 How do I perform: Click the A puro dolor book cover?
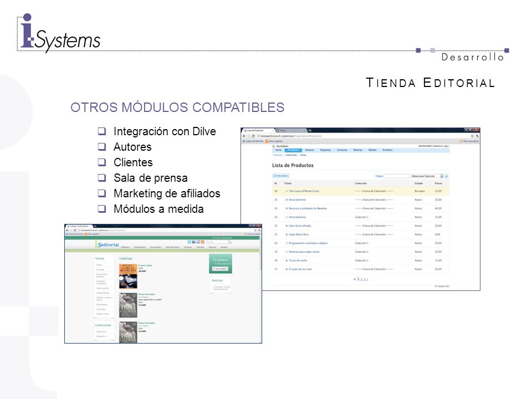coord(128,276)
